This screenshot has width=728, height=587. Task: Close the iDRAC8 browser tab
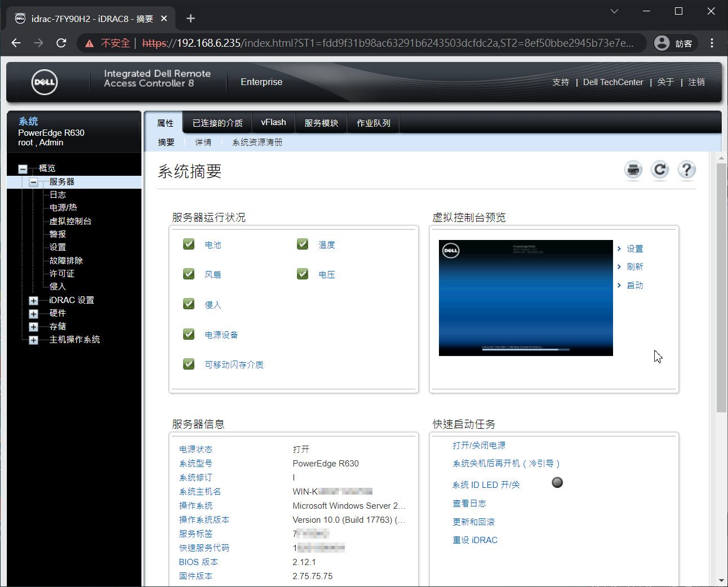pos(164,19)
